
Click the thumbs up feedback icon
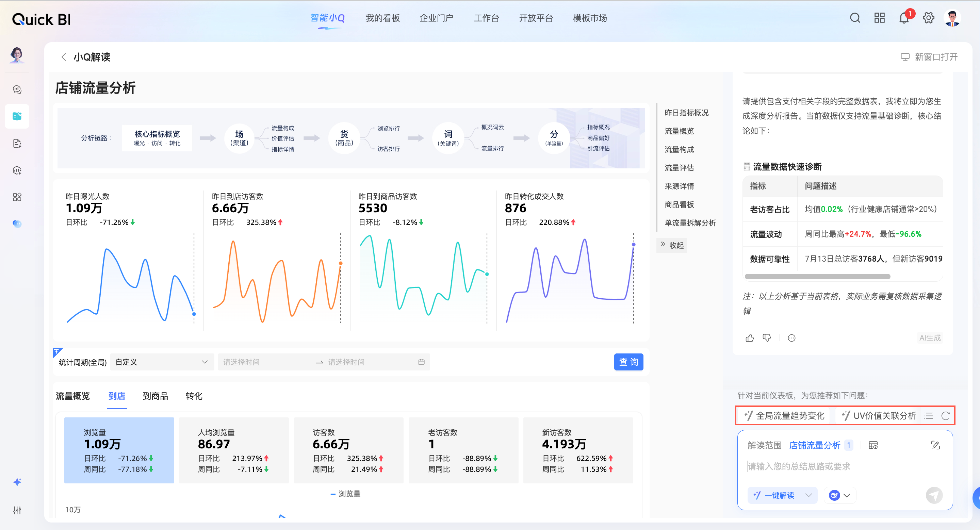[749, 338]
